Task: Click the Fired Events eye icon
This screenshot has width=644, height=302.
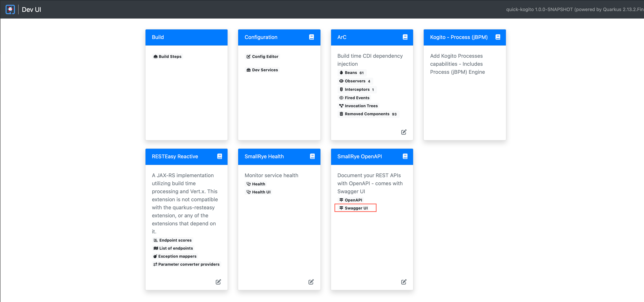Action: point(341,98)
